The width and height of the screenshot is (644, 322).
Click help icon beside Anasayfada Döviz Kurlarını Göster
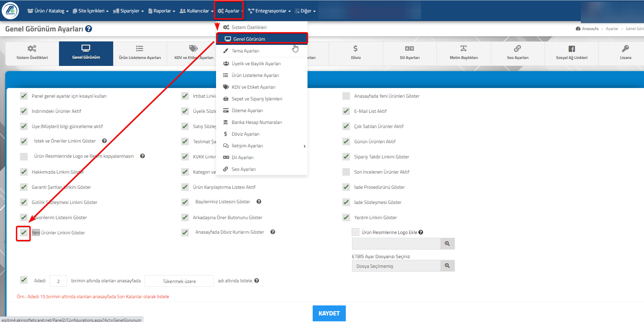273,232
